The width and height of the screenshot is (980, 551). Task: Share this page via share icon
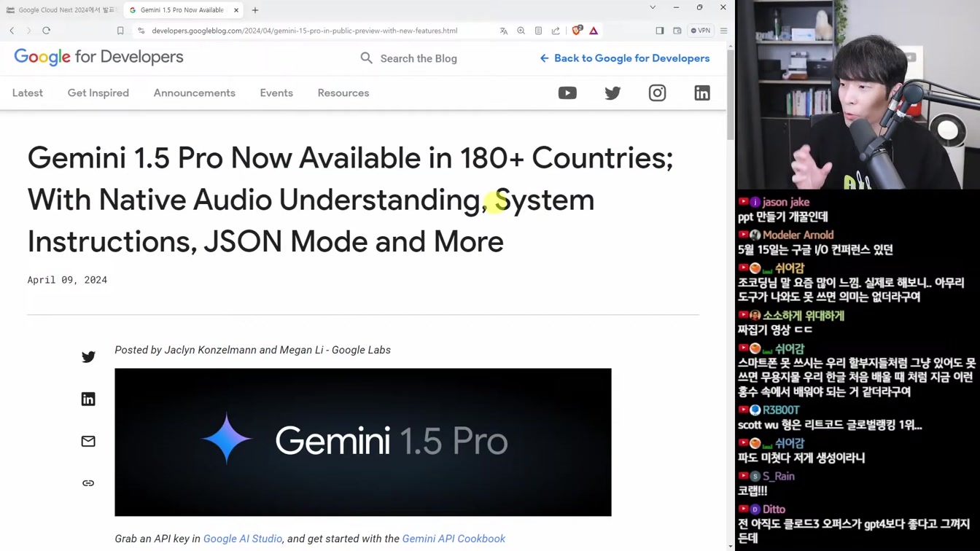556,31
